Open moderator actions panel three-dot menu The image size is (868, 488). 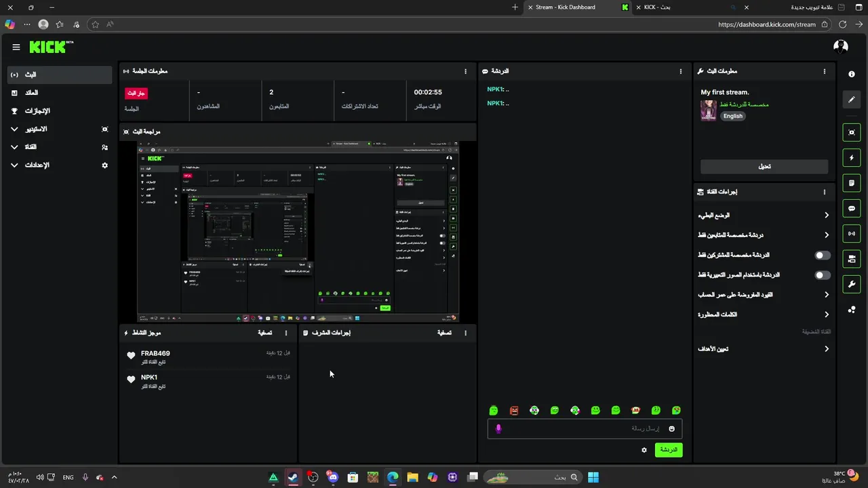pyautogui.click(x=465, y=333)
